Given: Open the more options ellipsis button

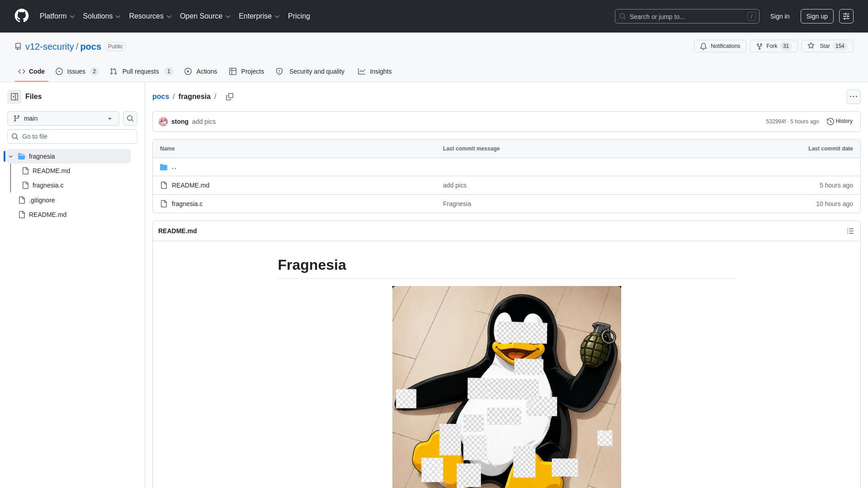Looking at the screenshot, I should (853, 97).
